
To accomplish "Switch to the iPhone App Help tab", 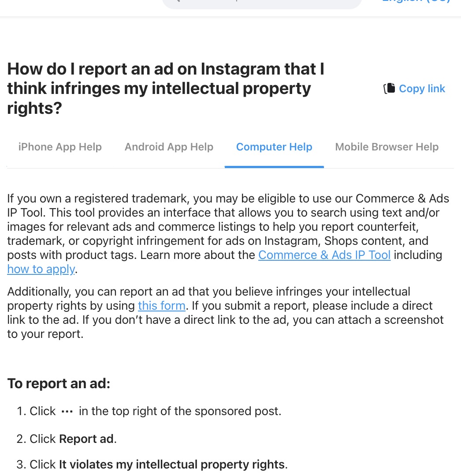I will coord(60,147).
